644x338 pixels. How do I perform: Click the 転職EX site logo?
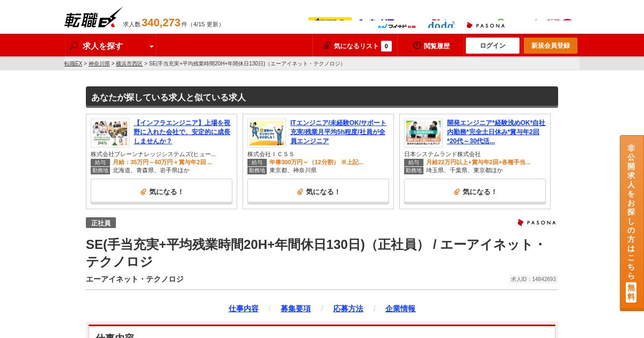pos(93,18)
